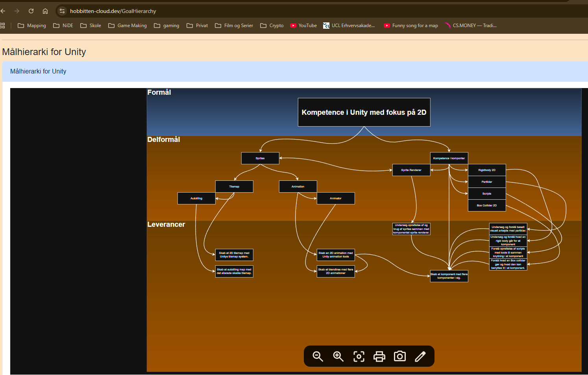
Task: Select the Sprites node in the diagram
Action: pyautogui.click(x=260, y=158)
